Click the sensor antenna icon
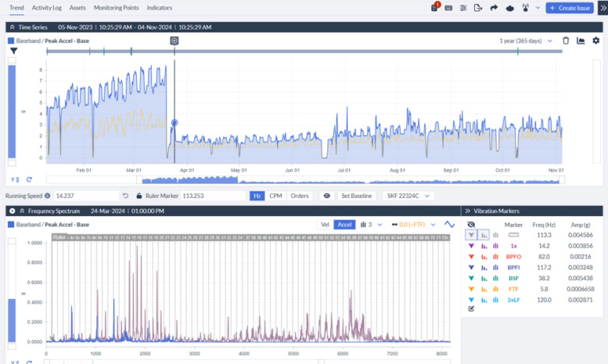 [x=526, y=8]
